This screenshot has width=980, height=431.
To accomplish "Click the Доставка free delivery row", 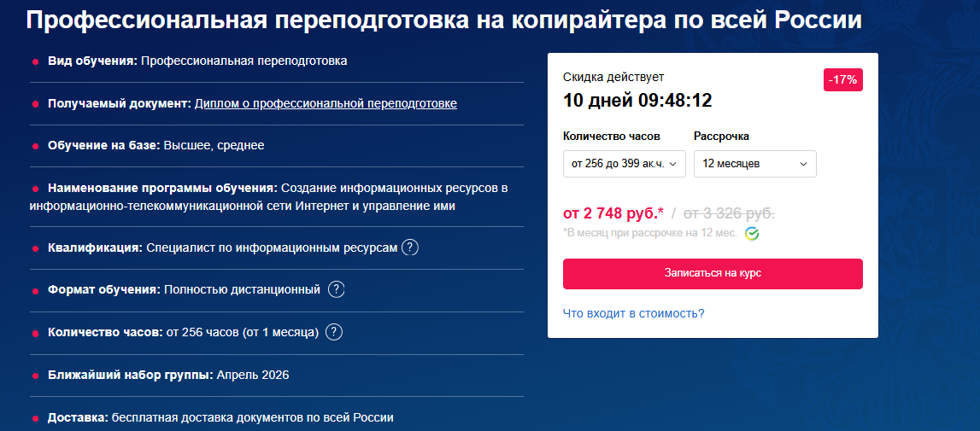I will pyautogui.click(x=220, y=417).
